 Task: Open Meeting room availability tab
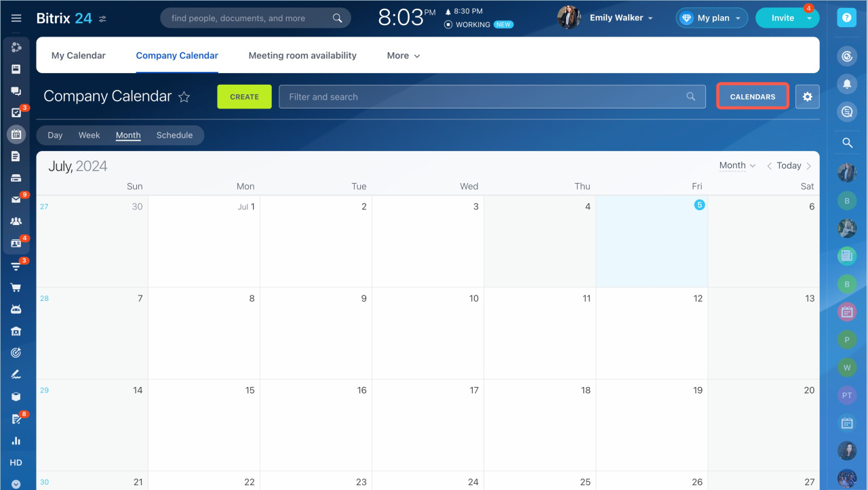click(302, 56)
